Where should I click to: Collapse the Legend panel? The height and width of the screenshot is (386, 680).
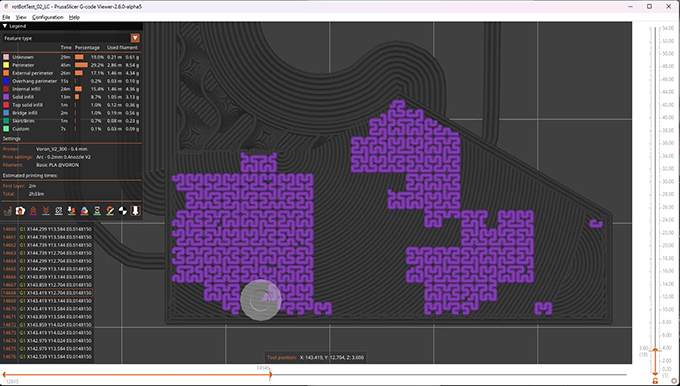(x=5, y=26)
